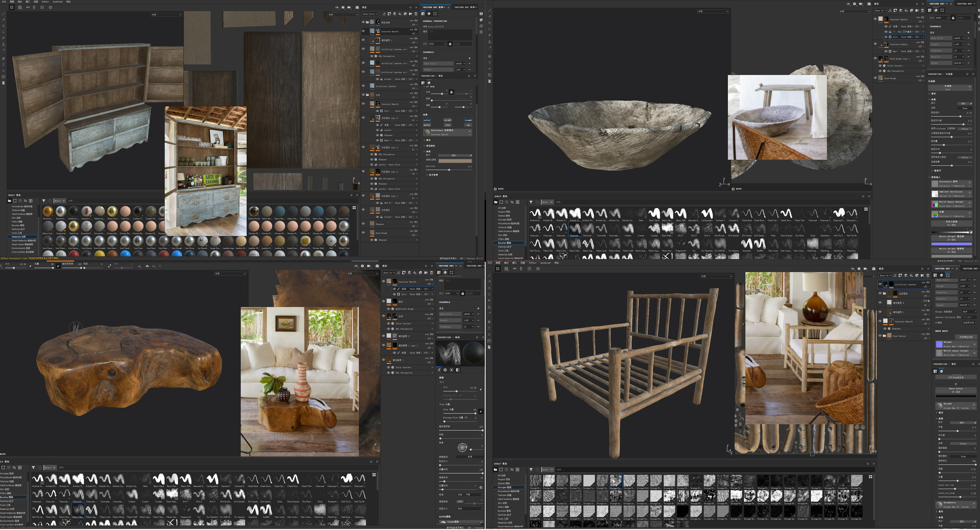Click the color channel button under 材质

(x=427, y=120)
